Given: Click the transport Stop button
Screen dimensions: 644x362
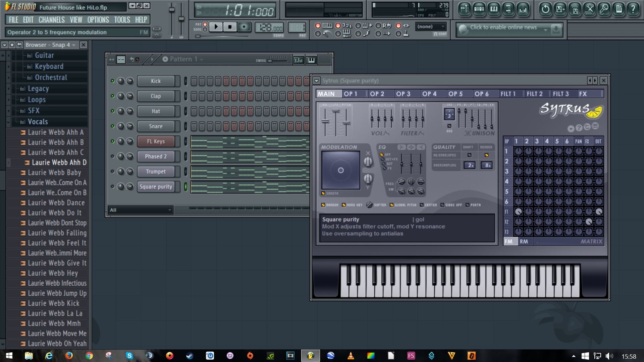Looking at the screenshot, I should pyautogui.click(x=230, y=27).
